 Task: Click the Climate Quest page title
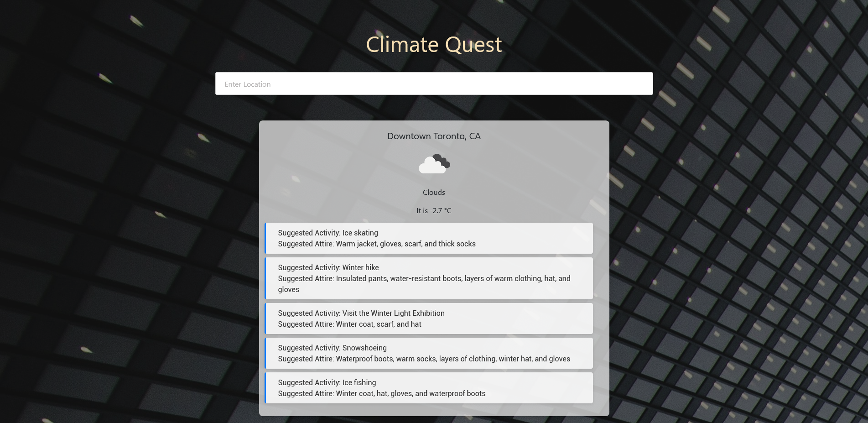(434, 45)
